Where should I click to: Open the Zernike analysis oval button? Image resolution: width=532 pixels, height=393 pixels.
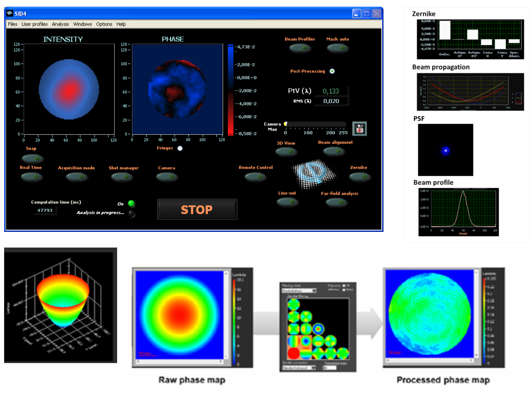pos(360,176)
